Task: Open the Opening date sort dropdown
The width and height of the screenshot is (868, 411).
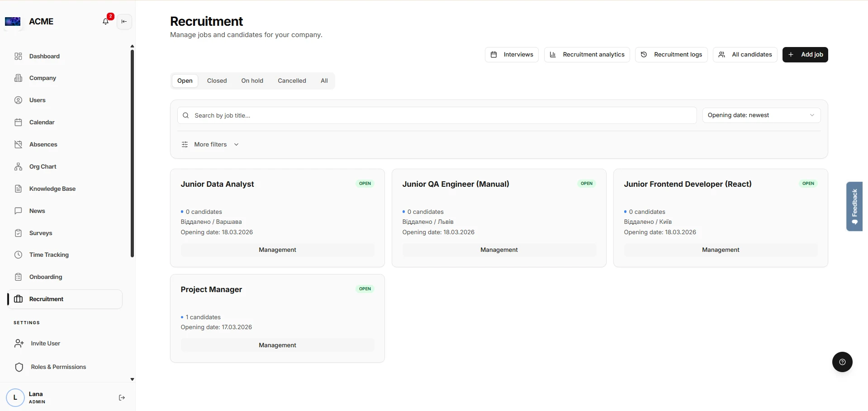Action: tap(761, 115)
